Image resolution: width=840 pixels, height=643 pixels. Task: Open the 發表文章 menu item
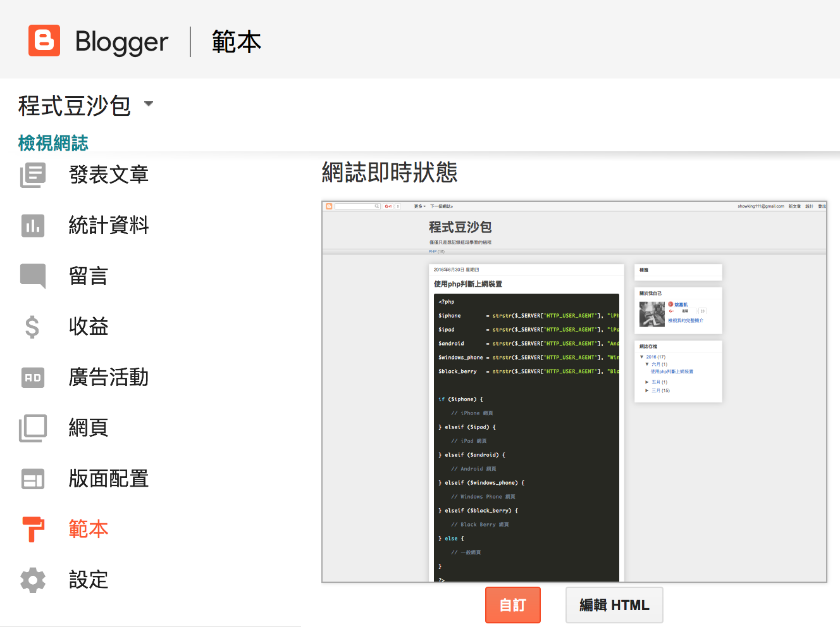pos(109,175)
